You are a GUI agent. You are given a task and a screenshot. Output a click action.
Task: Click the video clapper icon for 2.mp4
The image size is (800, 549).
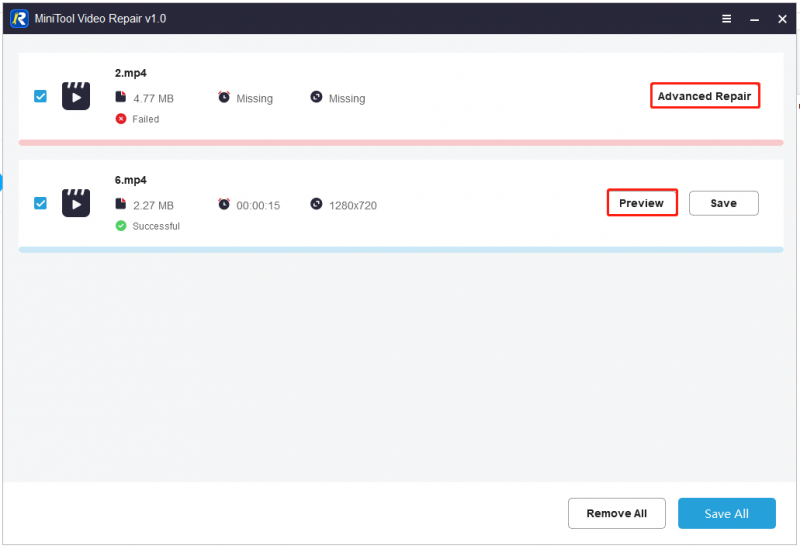coord(76,96)
